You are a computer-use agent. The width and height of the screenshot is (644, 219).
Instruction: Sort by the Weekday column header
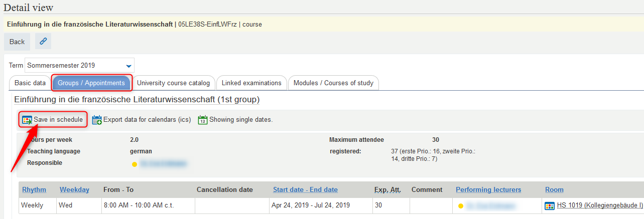tap(74, 189)
